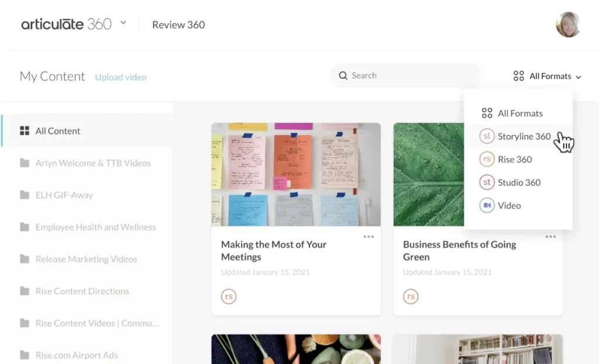Click Rise badge on Business Benefits card
Screen dimensions: 599x364
pyautogui.click(x=411, y=296)
